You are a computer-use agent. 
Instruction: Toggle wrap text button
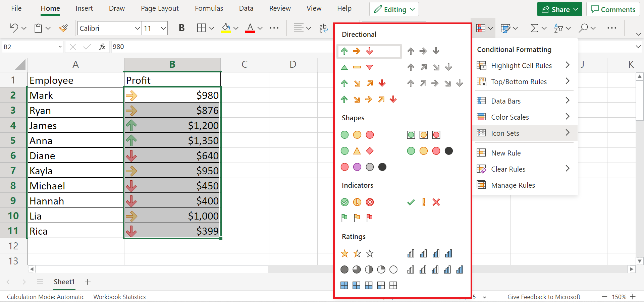coord(323,28)
